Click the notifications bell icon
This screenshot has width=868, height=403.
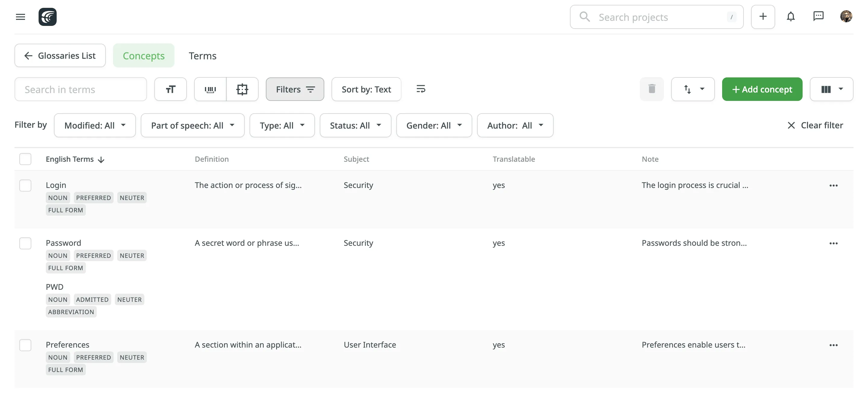point(791,17)
